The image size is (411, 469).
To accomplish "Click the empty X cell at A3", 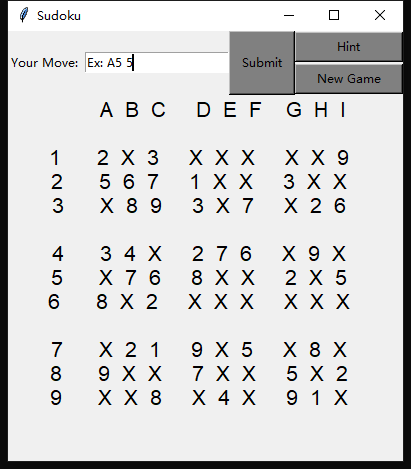I will point(107,206).
